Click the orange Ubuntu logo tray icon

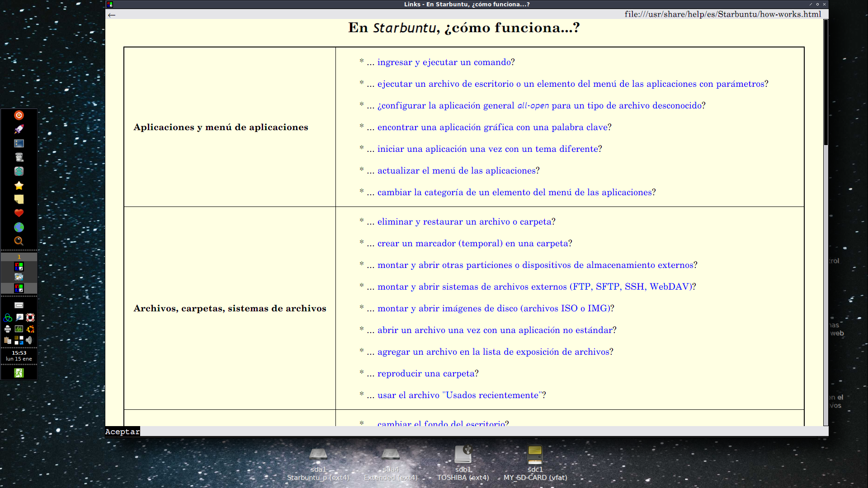30,329
